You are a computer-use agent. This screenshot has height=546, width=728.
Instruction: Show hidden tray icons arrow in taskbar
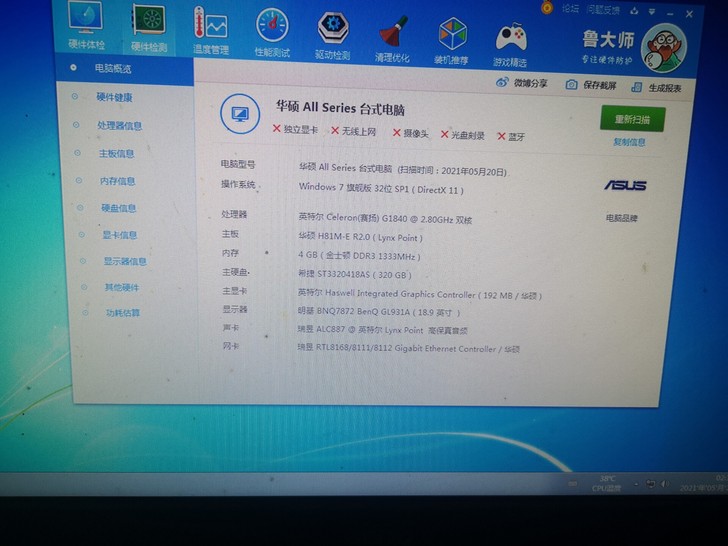click(636, 485)
